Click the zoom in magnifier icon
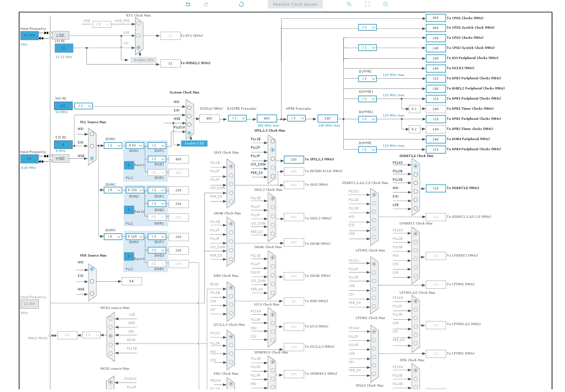 click(x=349, y=4)
